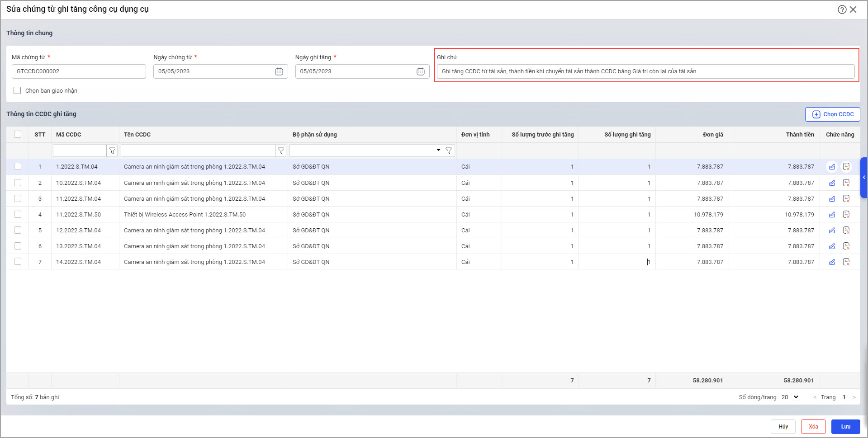Edit row 1 using the pencil icon
The image size is (868, 438).
pos(832,167)
